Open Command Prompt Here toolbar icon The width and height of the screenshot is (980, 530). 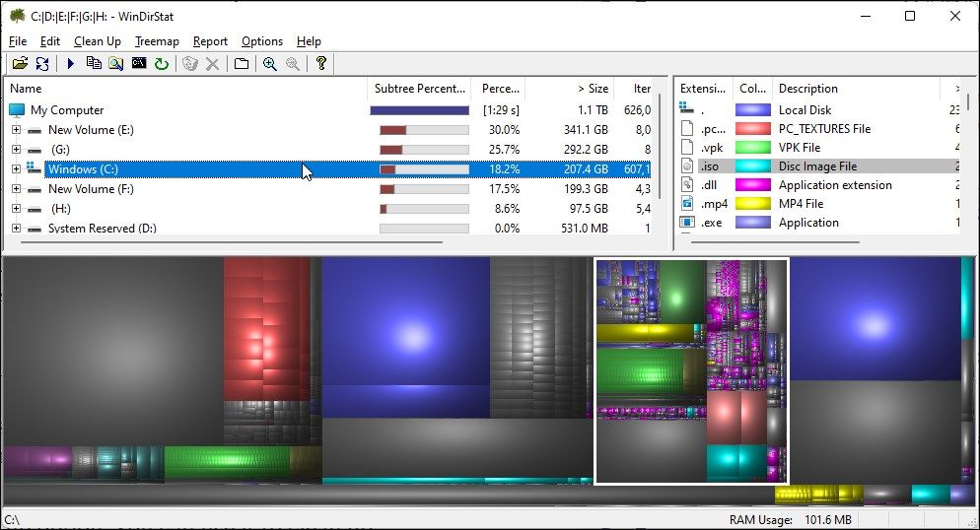(139, 64)
